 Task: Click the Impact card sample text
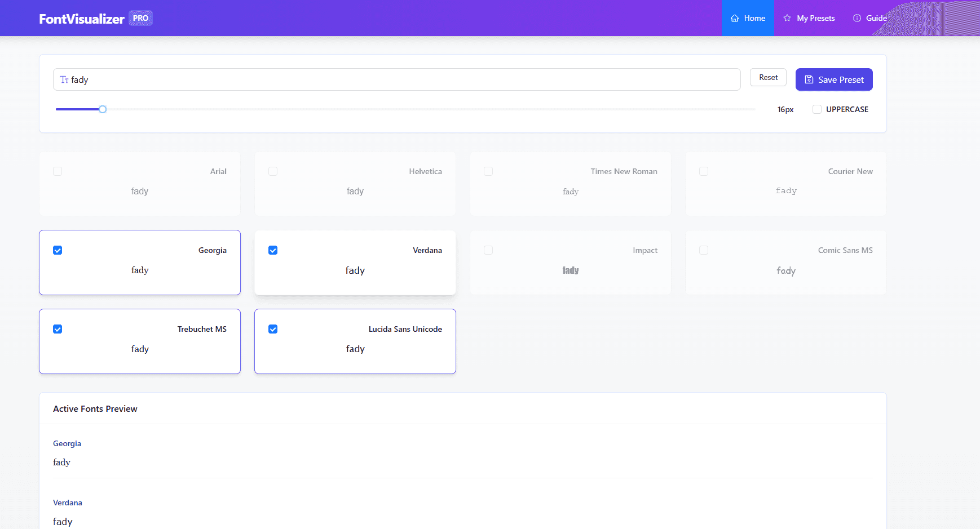571,270
